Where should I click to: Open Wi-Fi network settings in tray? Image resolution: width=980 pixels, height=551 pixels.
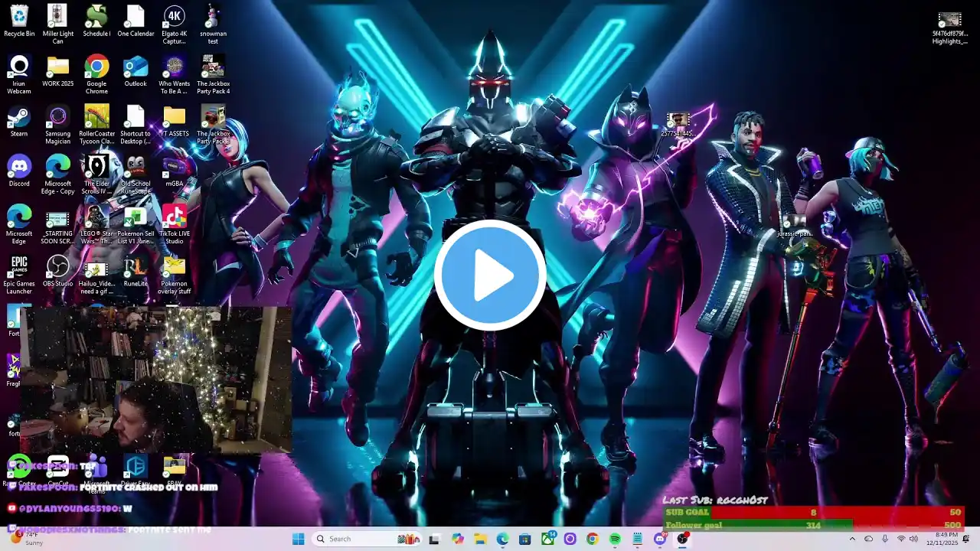coord(901,539)
